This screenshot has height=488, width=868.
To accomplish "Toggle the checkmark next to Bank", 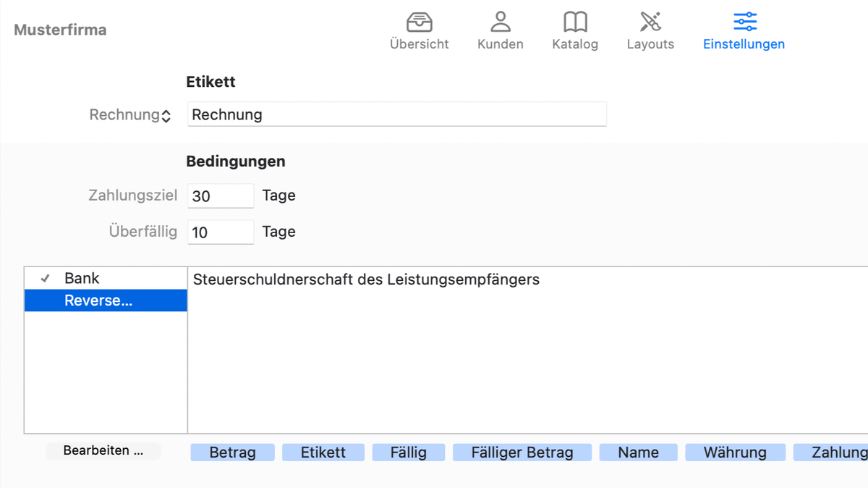I will (x=45, y=279).
